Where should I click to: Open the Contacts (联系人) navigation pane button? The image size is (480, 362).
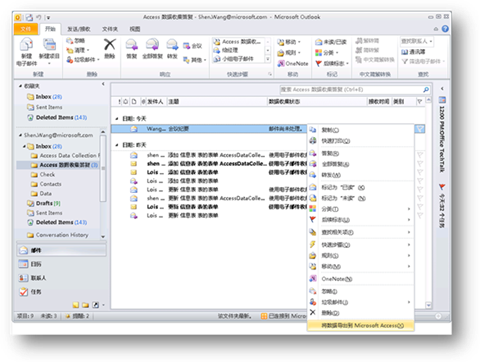tap(62, 278)
